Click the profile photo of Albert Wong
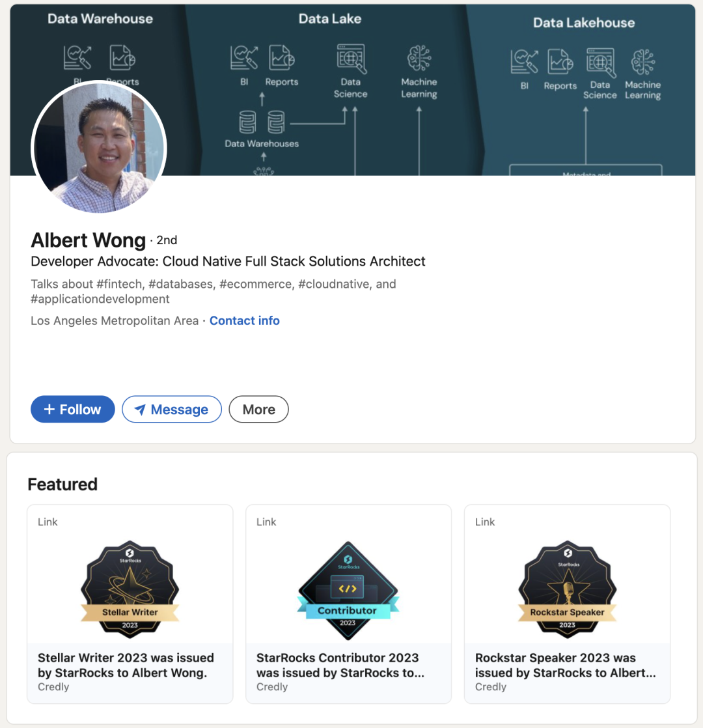The image size is (703, 728). point(99,148)
